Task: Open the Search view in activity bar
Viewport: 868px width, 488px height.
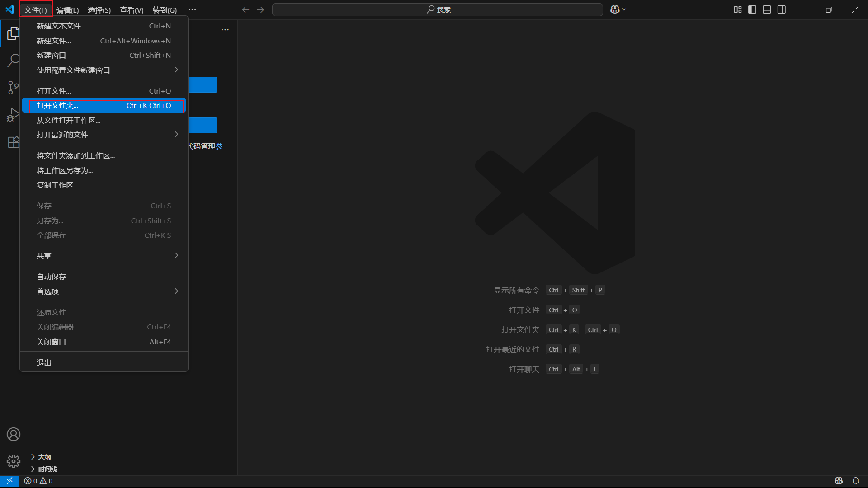Action: click(x=13, y=60)
